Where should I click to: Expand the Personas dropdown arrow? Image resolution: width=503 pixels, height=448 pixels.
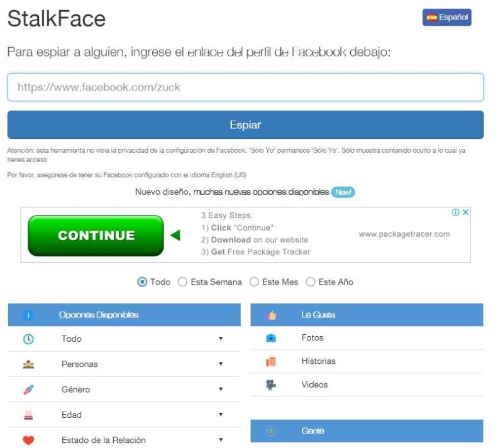[221, 364]
